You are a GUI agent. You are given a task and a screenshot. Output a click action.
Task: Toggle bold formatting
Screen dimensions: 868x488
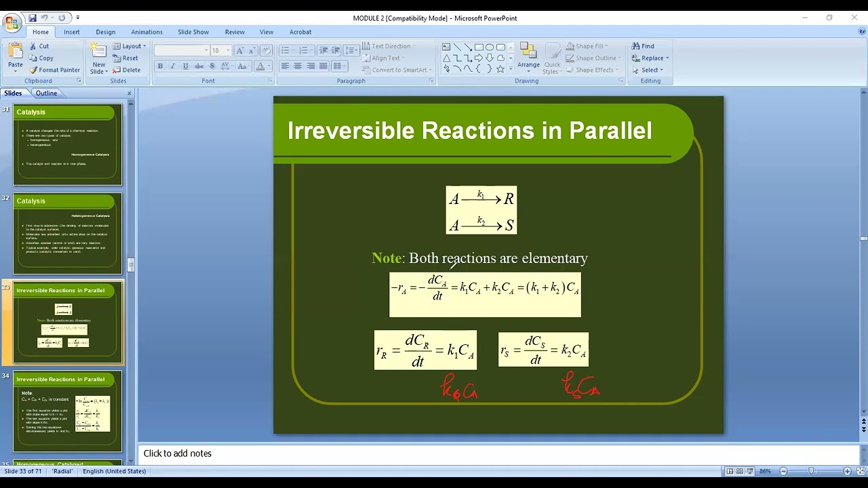click(160, 66)
